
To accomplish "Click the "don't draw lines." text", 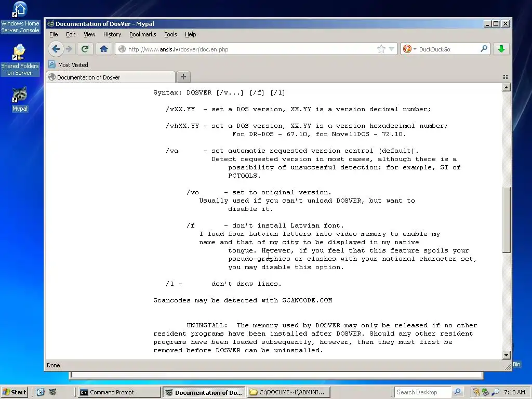I will (246, 284).
